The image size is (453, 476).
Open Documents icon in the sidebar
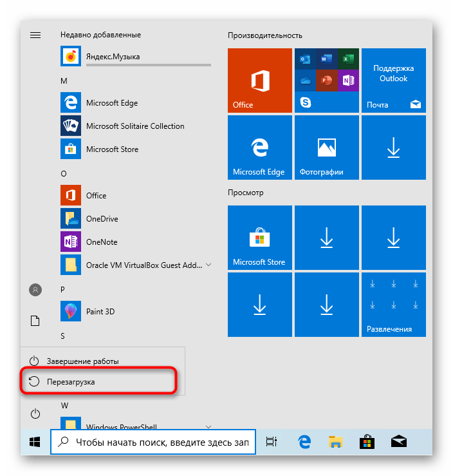tap(35, 321)
